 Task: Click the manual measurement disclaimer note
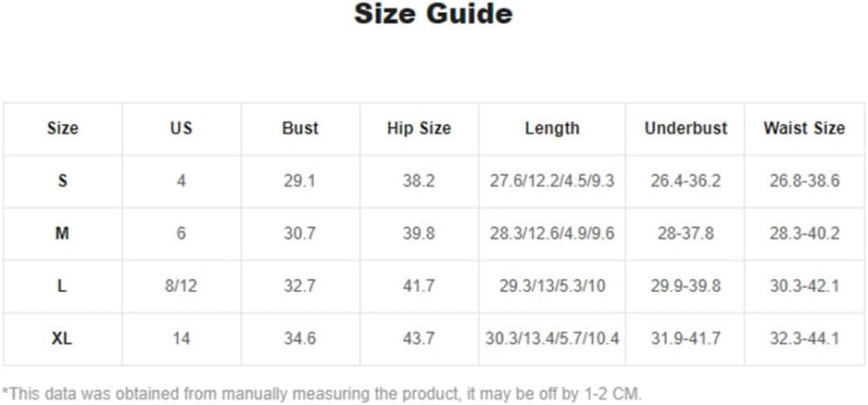[322, 394]
